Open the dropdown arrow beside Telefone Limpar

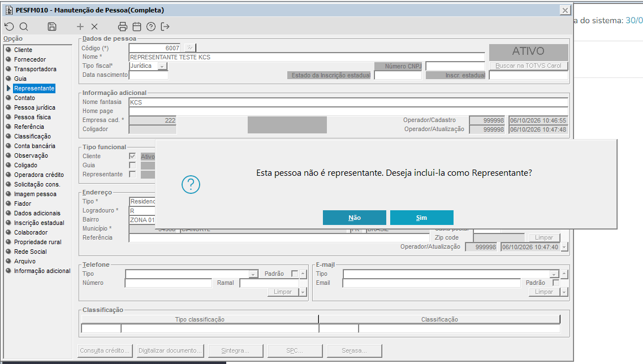coord(303,292)
